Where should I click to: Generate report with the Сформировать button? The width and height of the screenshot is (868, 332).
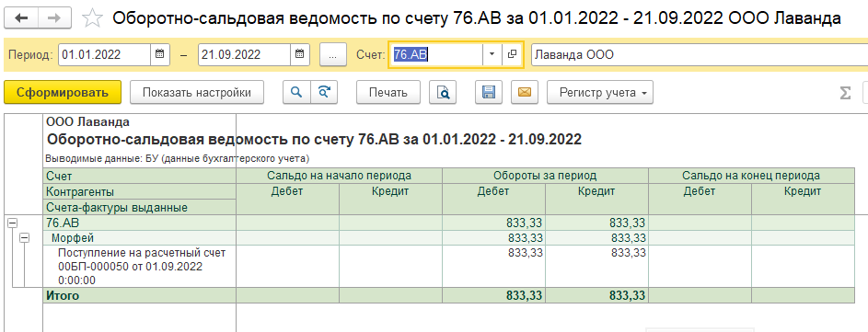coord(62,92)
